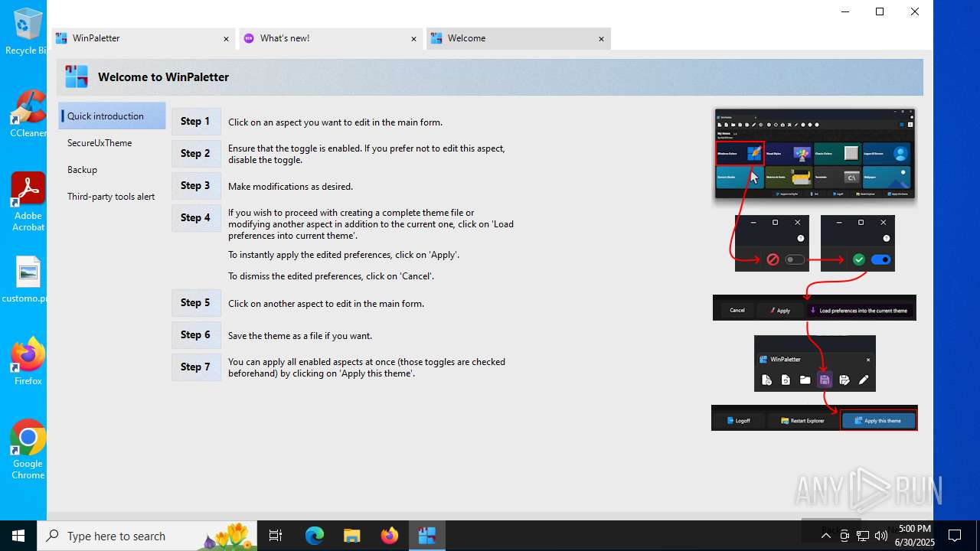Select the Google Chrome desktop shortcut
This screenshot has height=551, width=980.
pos(28,451)
